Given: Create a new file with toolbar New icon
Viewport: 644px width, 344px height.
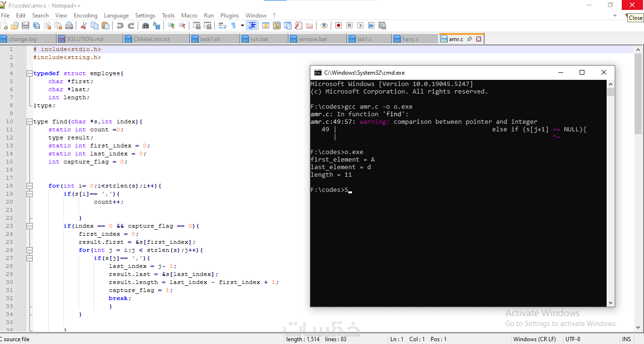Looking at the screenshot, I should click(4, 26).
